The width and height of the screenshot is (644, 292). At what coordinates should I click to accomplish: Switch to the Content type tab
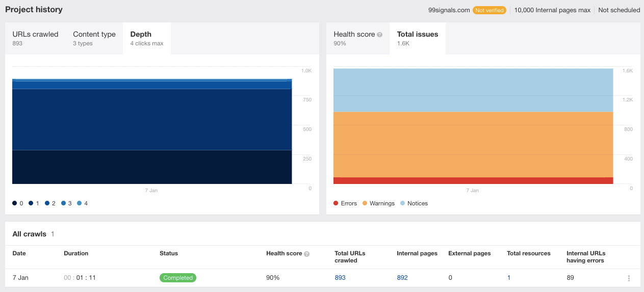(94, 38)
